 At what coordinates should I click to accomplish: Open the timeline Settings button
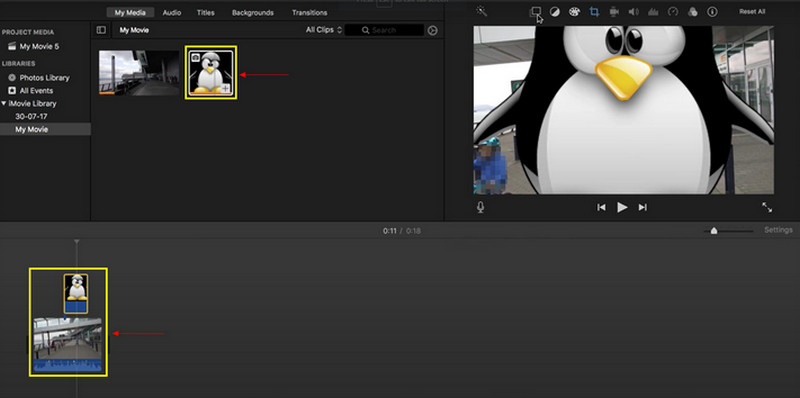point(778,230)
